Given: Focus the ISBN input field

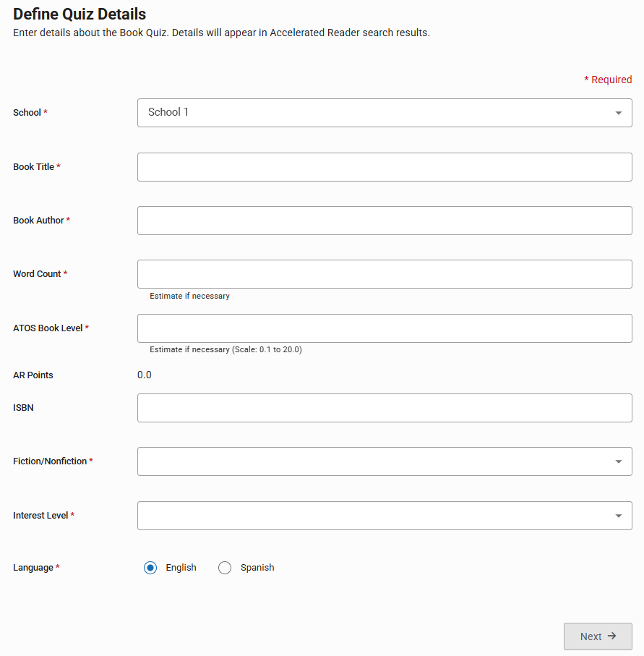Looking at the screenshot, I should (x=385, y=408).
